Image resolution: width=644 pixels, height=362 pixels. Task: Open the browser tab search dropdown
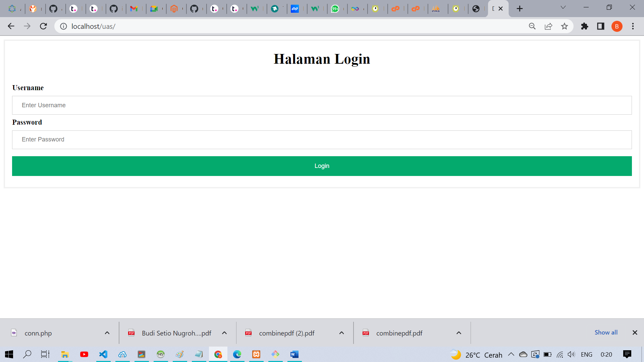tap(563, 7)
